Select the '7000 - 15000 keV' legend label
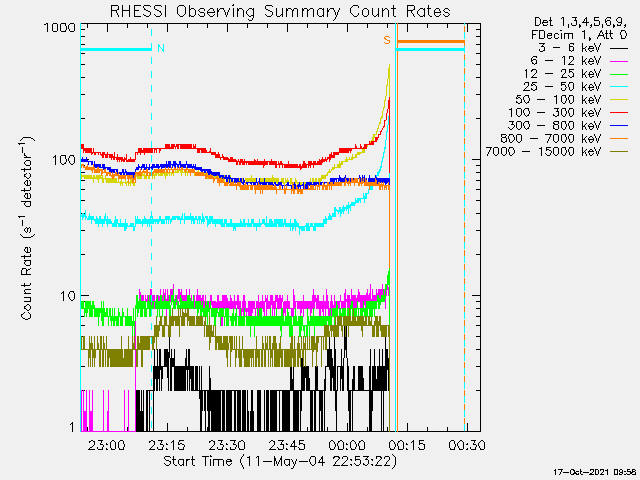 (x=543, y=152)
